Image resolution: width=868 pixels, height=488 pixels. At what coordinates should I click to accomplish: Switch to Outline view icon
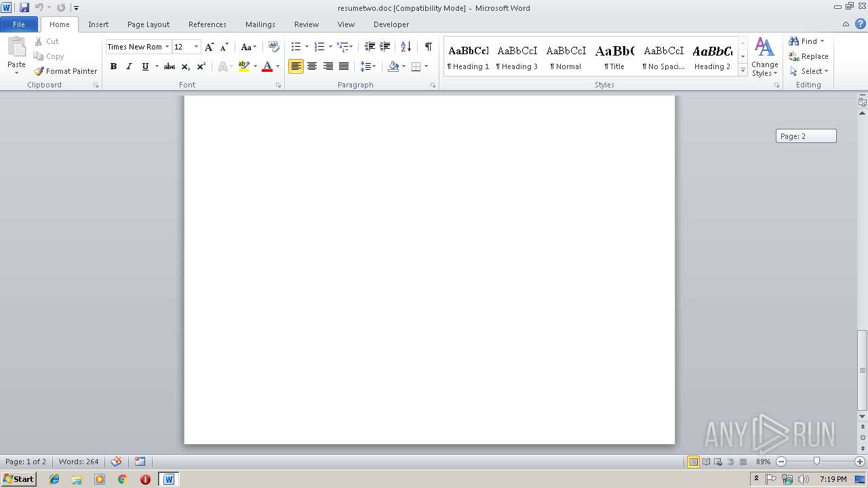pos(730,462)
